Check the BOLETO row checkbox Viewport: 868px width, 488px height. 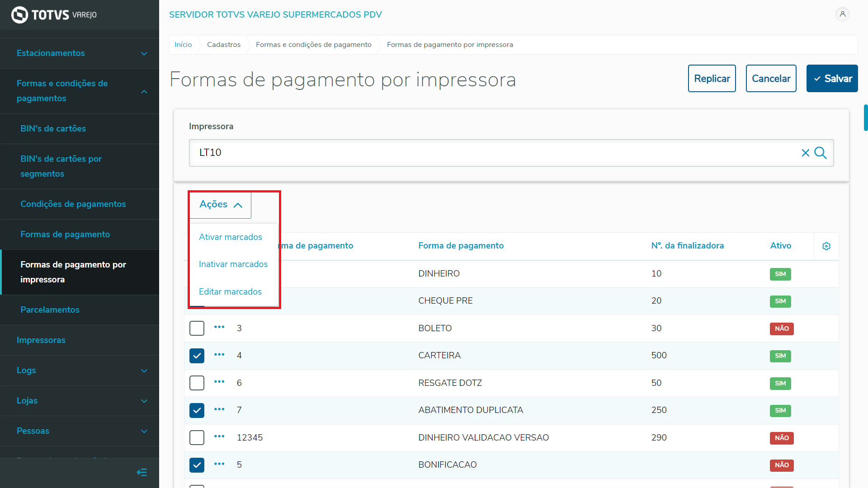pos(197,328)
